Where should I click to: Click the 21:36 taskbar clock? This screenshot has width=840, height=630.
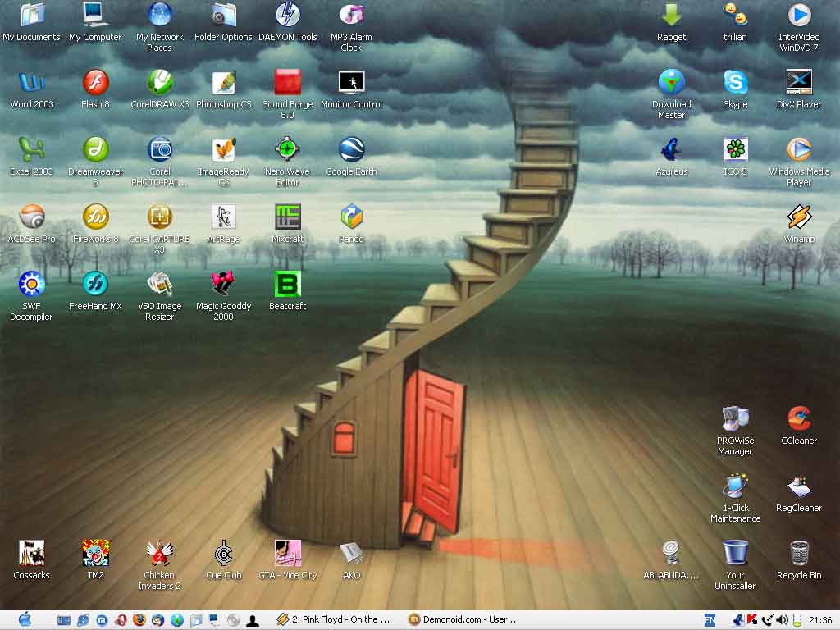[820, 620]
